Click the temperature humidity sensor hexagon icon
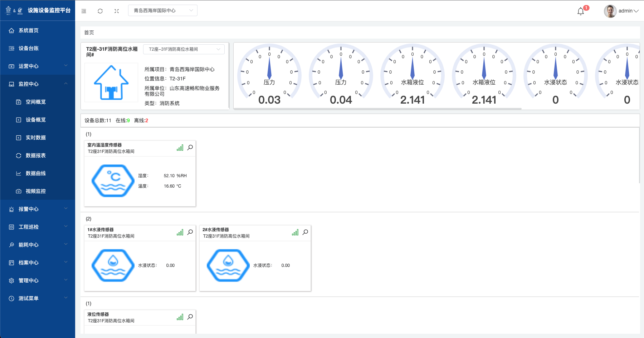The image size is (644, 338). pos(113,181)
